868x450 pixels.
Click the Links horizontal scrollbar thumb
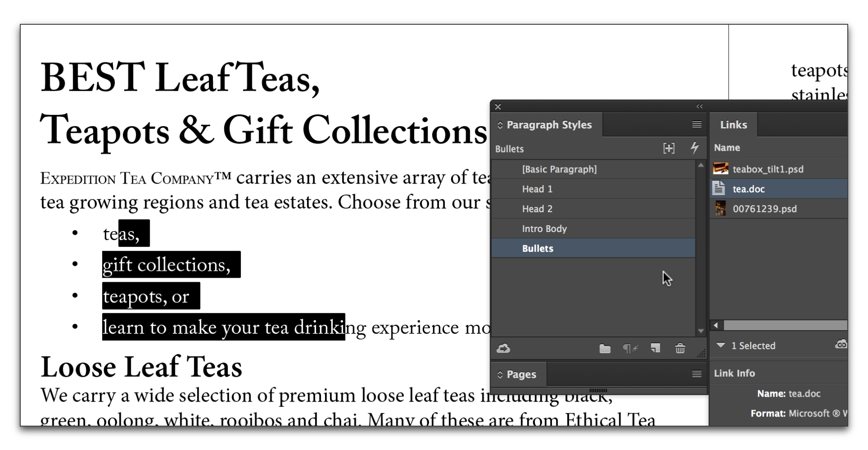pos(786,325)
